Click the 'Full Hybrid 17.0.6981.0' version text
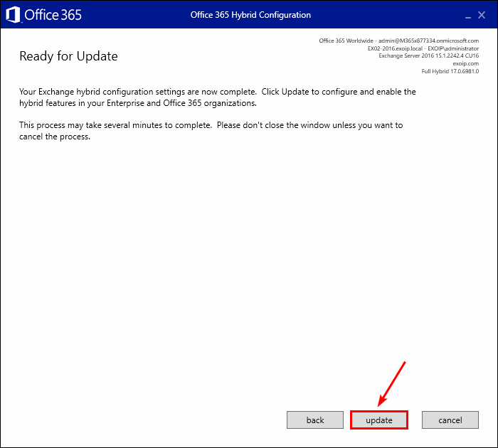 450,71
